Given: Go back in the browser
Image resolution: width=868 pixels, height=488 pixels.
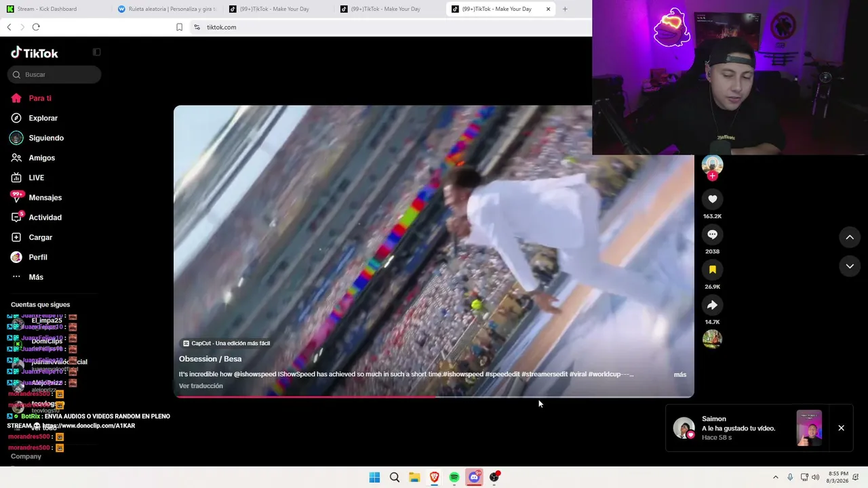Looking at the screenshot, I should pos(9,27).
